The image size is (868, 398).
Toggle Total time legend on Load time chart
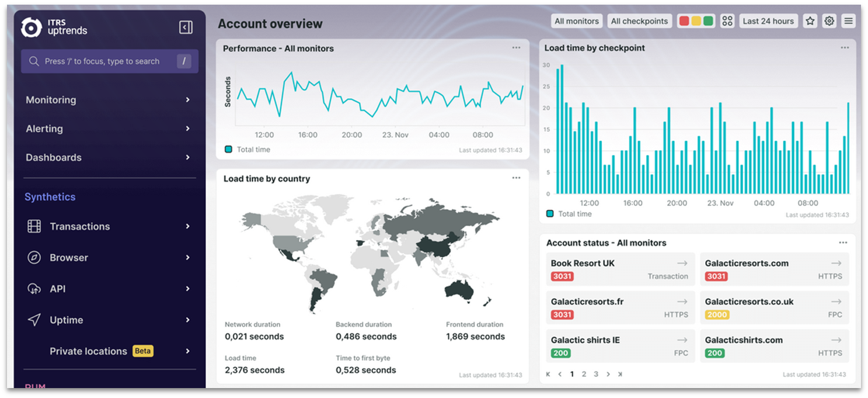549,214
